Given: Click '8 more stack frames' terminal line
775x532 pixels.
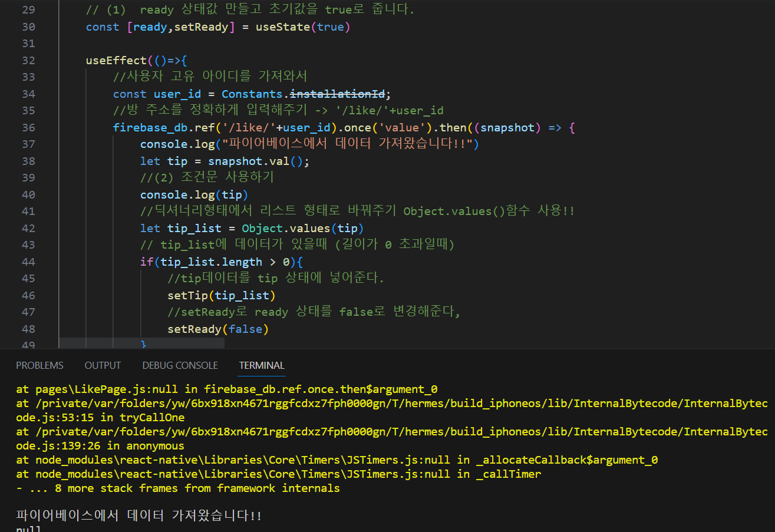Looking at the screenshot, I should pos(178,488).
